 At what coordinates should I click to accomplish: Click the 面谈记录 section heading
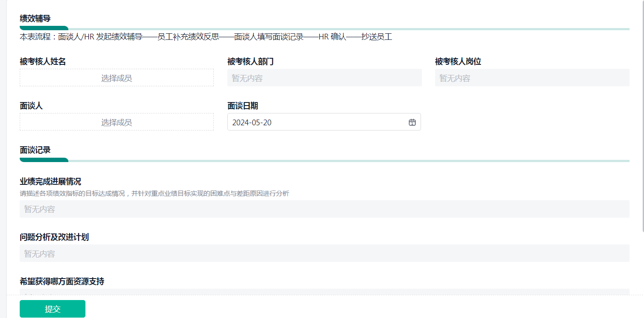click(35, 150)
